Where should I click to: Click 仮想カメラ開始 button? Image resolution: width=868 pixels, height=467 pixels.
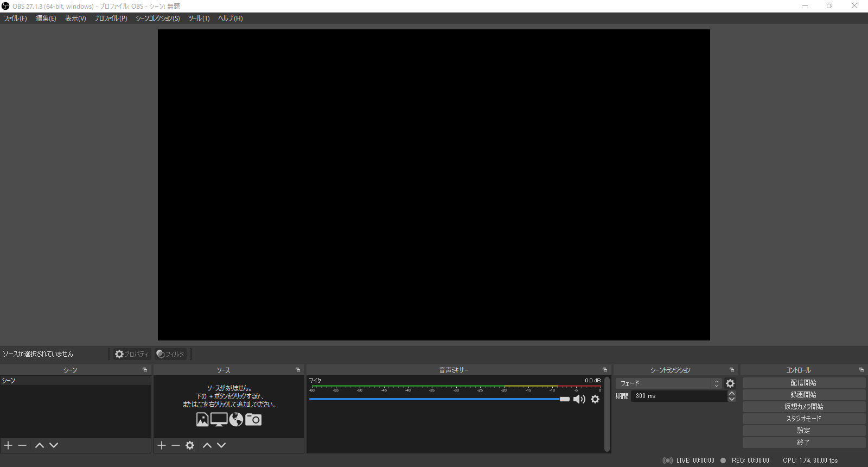point(804,407)
